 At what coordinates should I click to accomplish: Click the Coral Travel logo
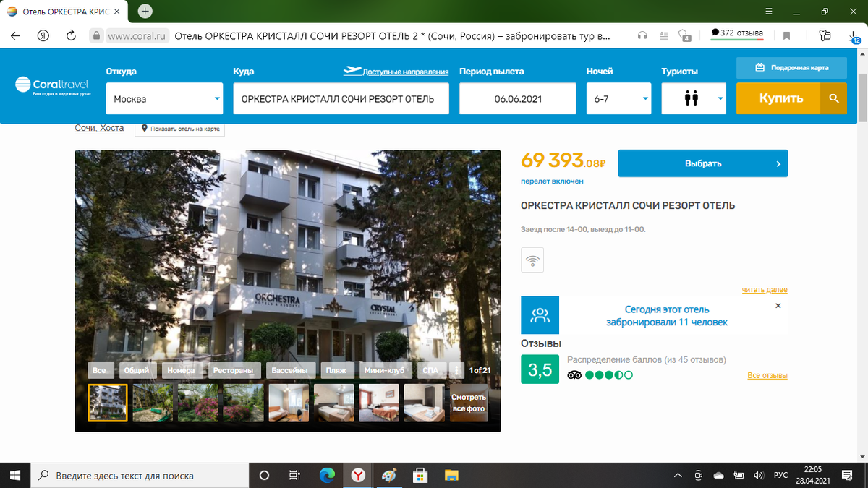coord(53,87)
